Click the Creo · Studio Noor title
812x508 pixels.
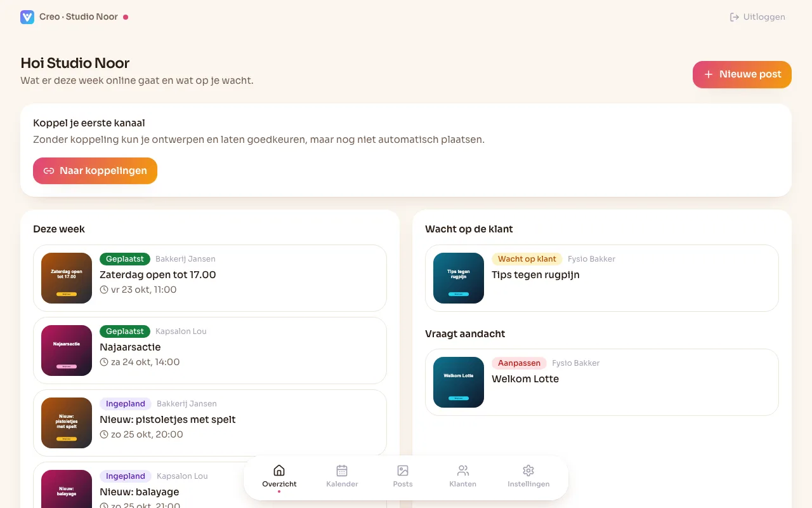pyautogui.click(x=79, y=17)
